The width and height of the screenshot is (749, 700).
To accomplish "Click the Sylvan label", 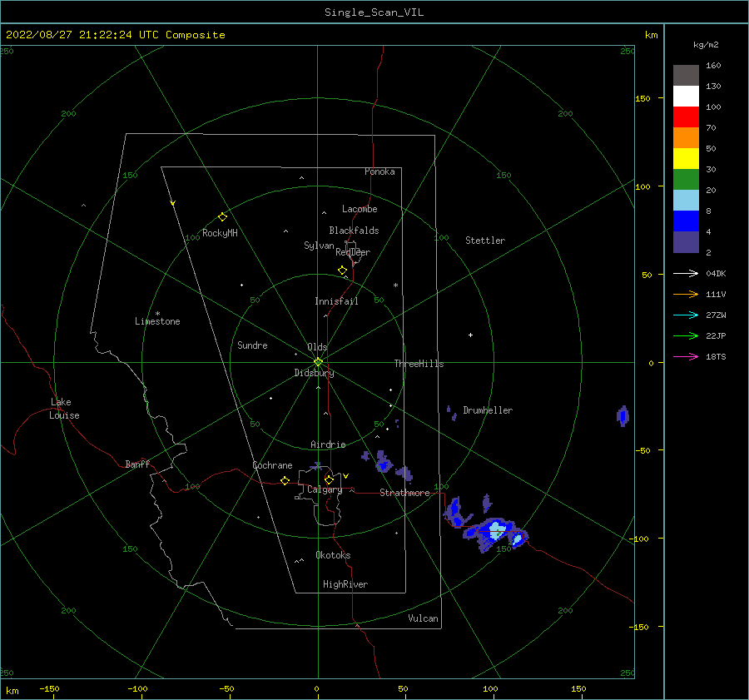I will 319,246.
